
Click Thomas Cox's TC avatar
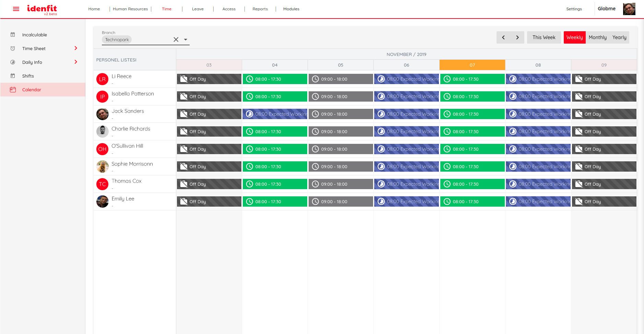(103, 184)
